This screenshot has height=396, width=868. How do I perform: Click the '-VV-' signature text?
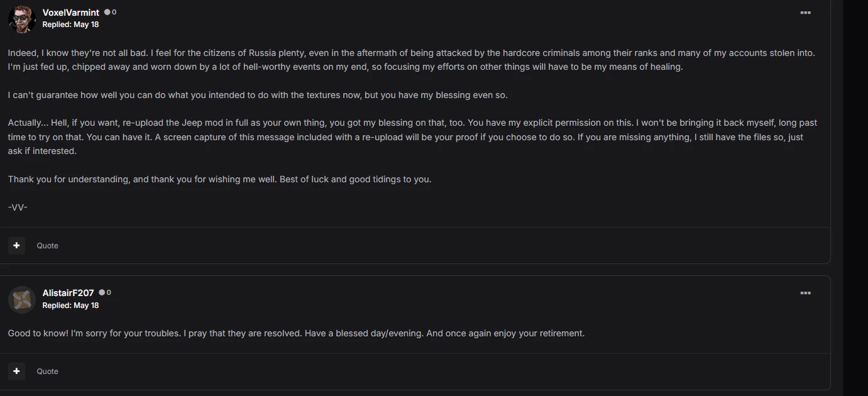click(x=18, y=207)
